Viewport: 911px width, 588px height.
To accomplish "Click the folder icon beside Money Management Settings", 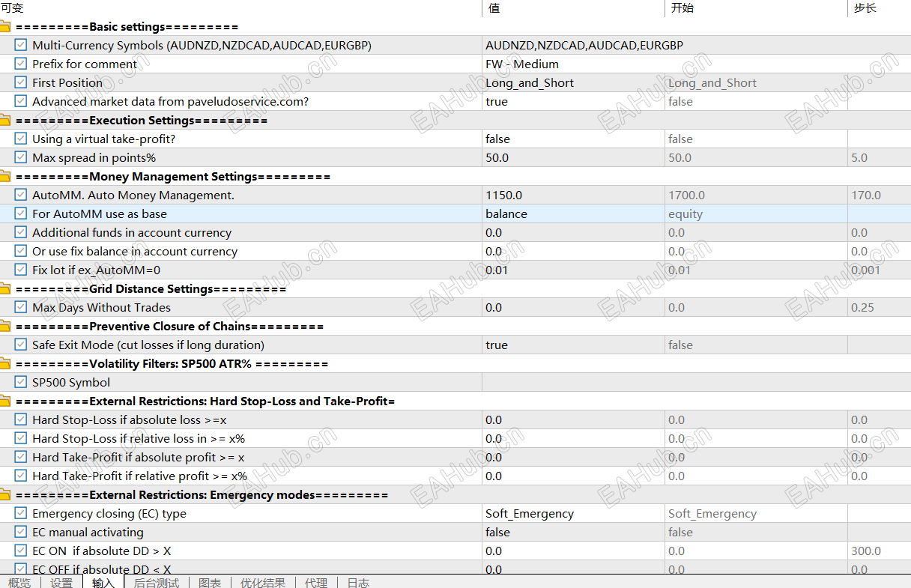I will tap(7, 176).
